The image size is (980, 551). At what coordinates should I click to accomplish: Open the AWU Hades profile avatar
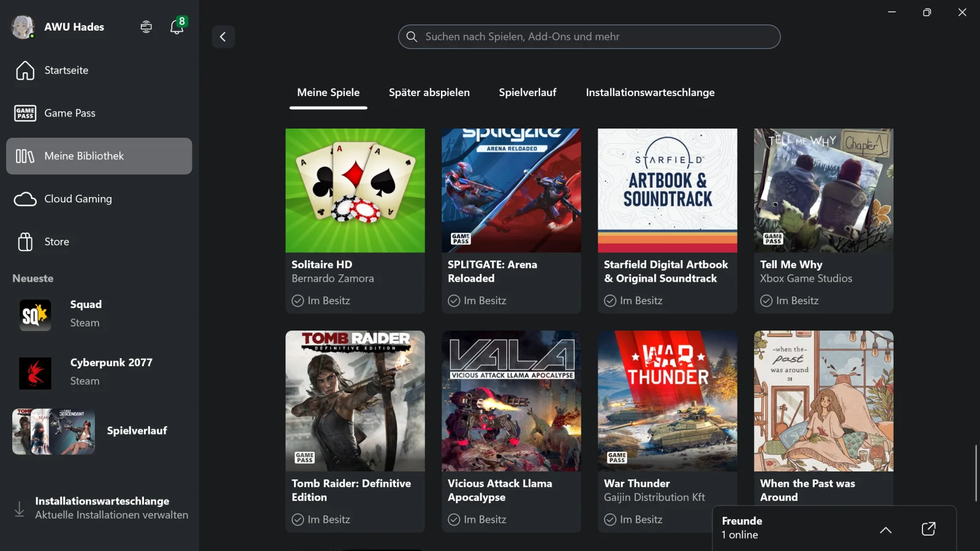(23, 27)
